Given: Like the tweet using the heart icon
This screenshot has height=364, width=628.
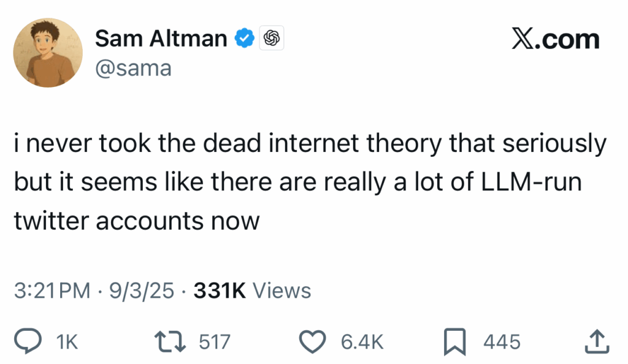Looking at the screenshot, I should point(313,341).
